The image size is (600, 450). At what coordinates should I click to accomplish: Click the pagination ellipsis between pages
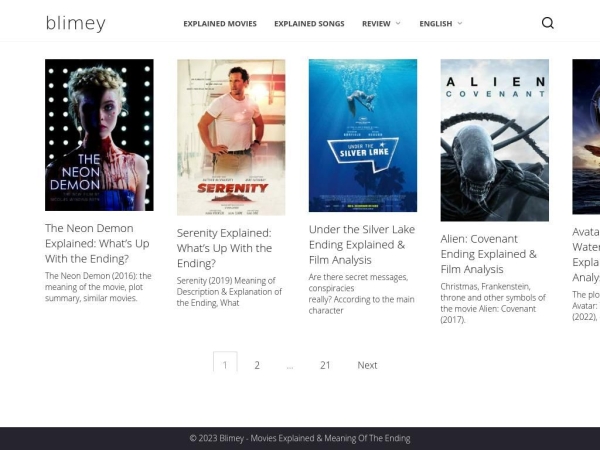tap(290, 366)
